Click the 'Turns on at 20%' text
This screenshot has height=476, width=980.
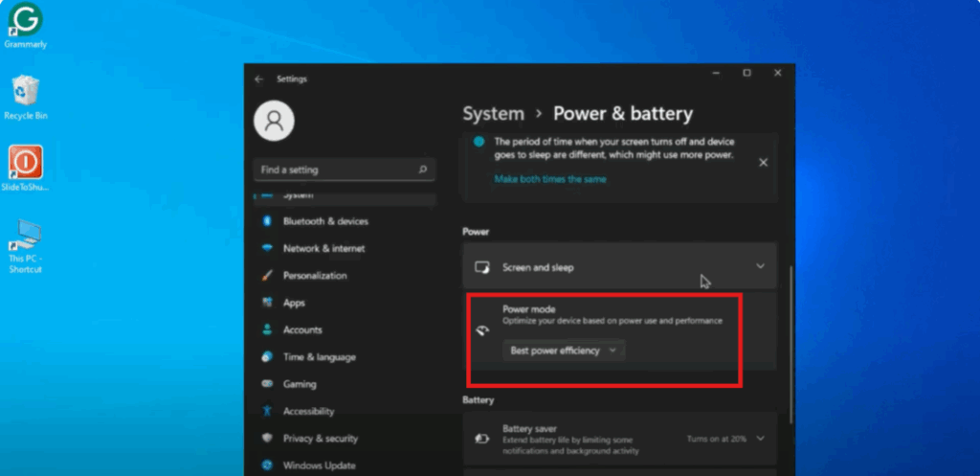716,439
